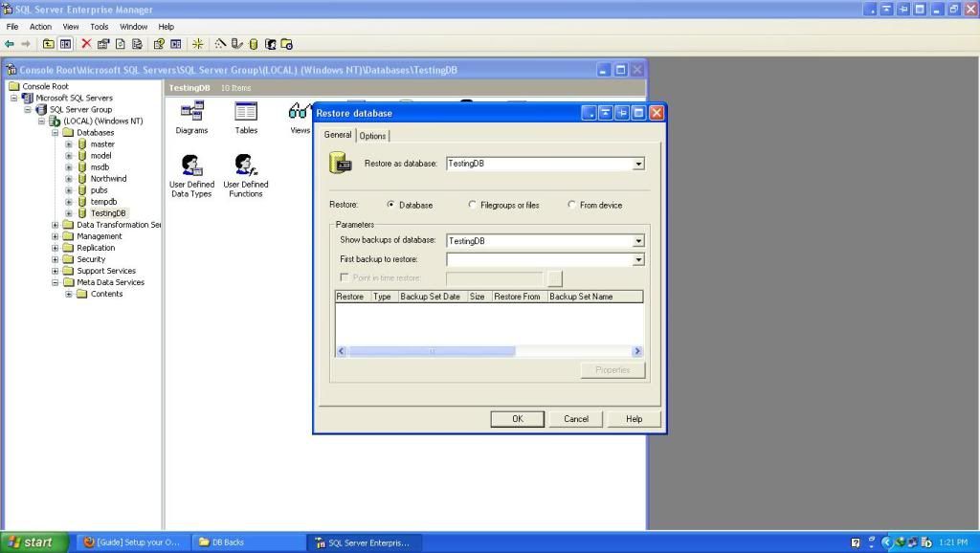The width and height of the screenshot is (980, 553).
Task: Open the Diagrams icon in TestingDB
Action: click(x=191, y=117)
